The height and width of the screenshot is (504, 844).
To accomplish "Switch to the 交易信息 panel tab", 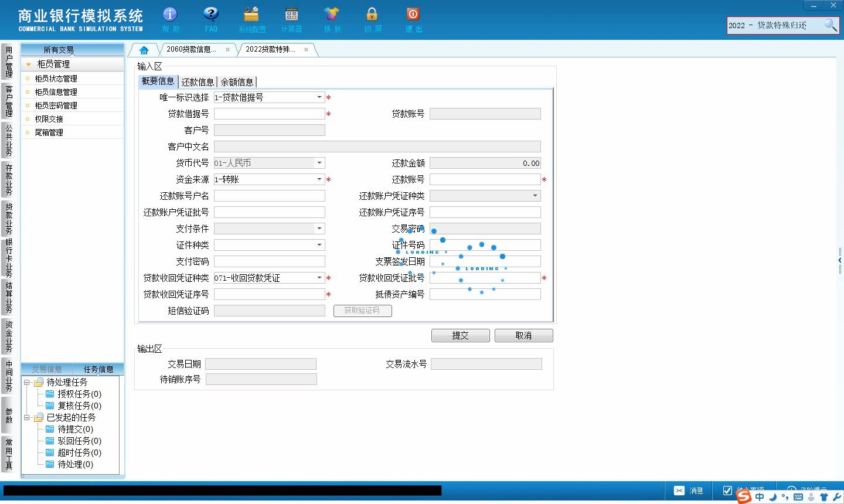I will click(47, 369).
